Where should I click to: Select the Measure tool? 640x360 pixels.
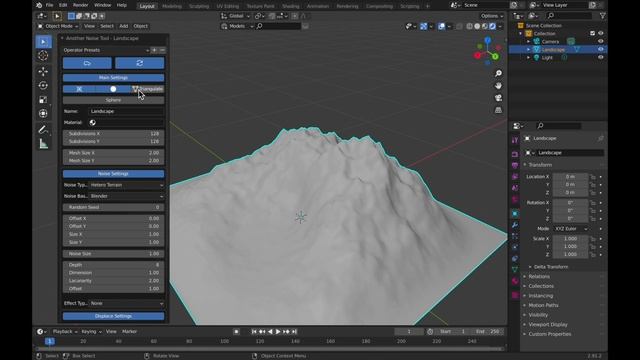(x=43, y=144)
